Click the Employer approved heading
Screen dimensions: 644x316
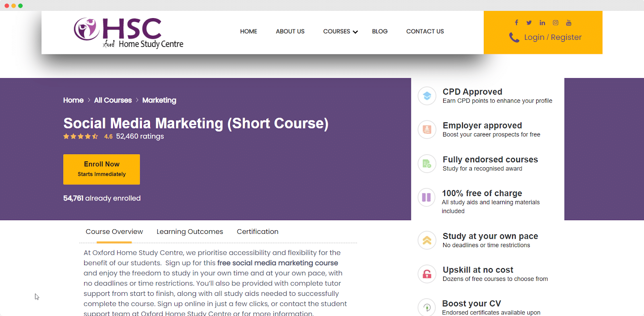coord(482,126)
